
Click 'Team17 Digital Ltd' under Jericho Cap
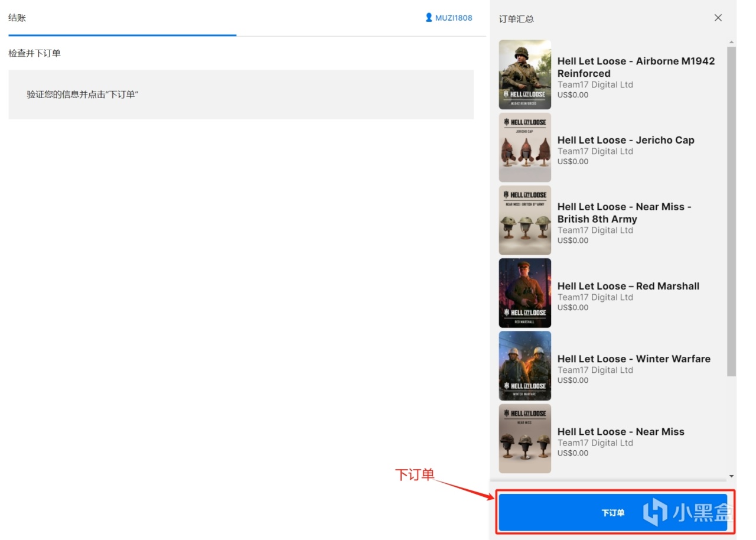(595, 151)
